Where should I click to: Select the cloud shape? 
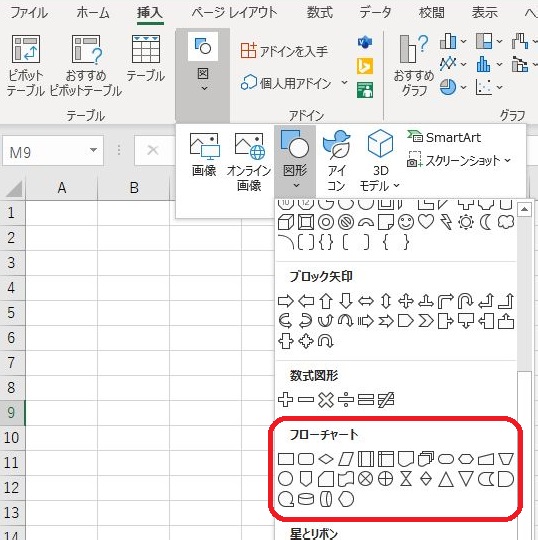(506, 222)
